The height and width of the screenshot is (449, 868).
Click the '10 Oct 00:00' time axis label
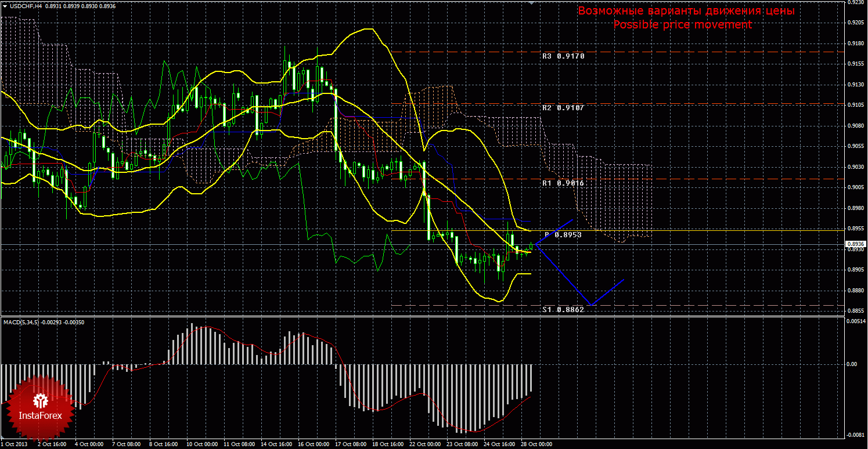(202, 444)
